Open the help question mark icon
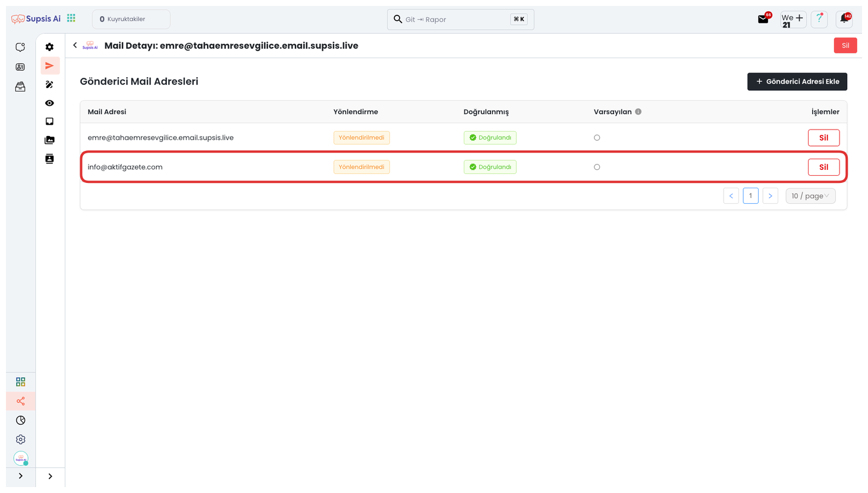This screenshot has width=868, height=493. (819, 19)
